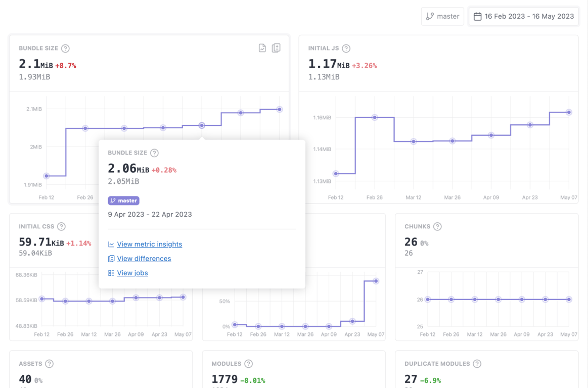Click the Assets help icon

[x=50, y=363]
